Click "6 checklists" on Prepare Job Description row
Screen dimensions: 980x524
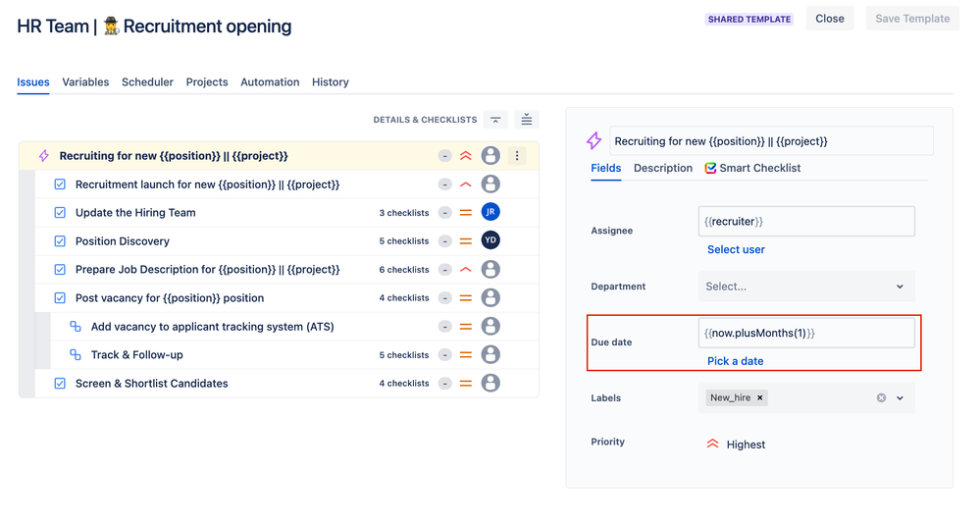point(404,270)
